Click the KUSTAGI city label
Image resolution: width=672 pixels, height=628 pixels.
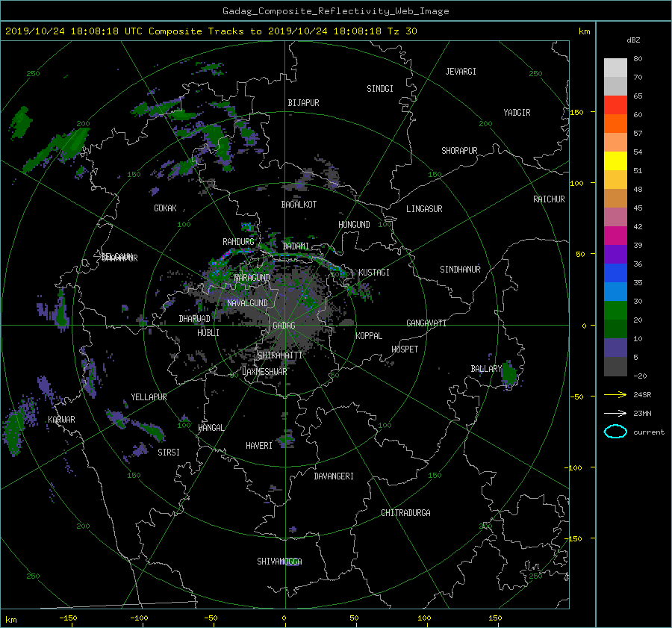pos(374,273)
